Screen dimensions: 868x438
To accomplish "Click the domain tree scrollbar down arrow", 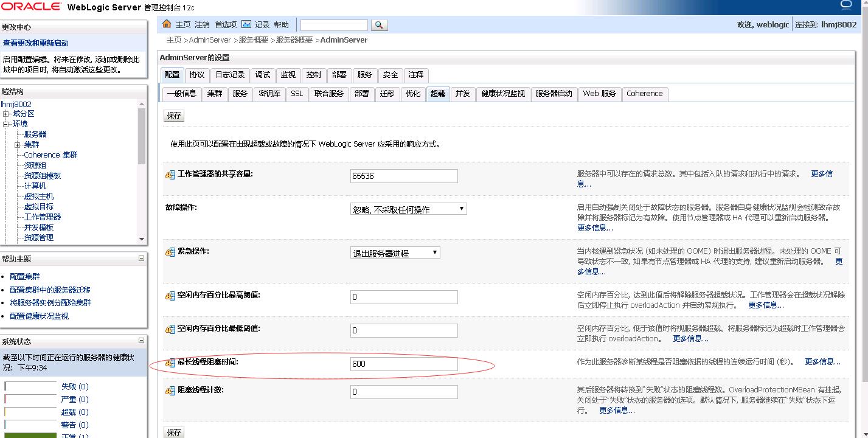I will [142, 239].
